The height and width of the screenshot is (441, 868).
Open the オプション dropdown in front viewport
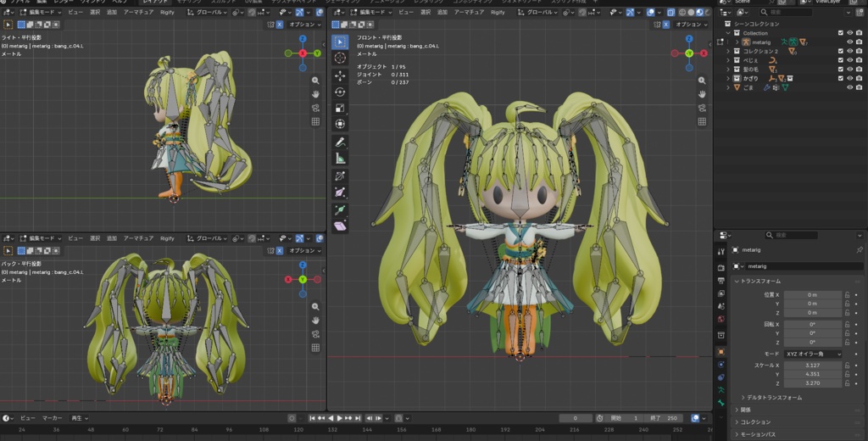tap(691, 25)
